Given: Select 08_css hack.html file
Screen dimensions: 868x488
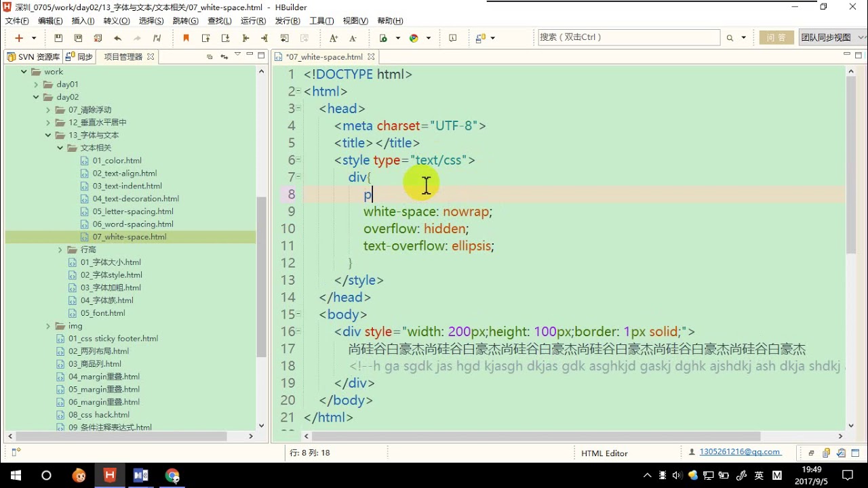Looking at the screenshot, I should (x=99, y=415).
